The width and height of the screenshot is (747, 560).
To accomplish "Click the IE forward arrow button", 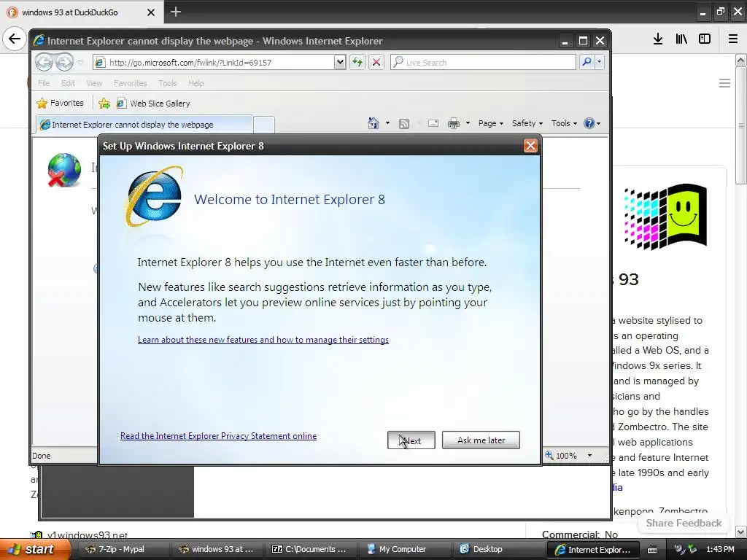I will pyautogui.click(x=64, y=62).
